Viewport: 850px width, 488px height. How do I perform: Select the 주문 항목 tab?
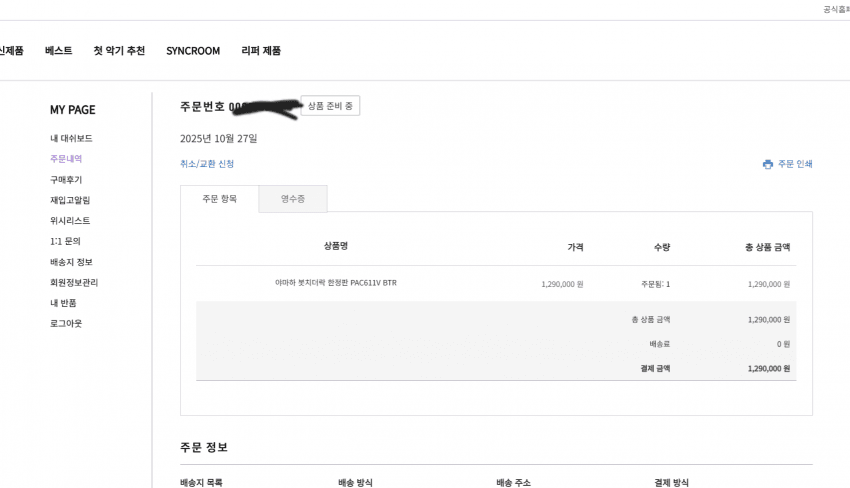click(x=219, y=199)
